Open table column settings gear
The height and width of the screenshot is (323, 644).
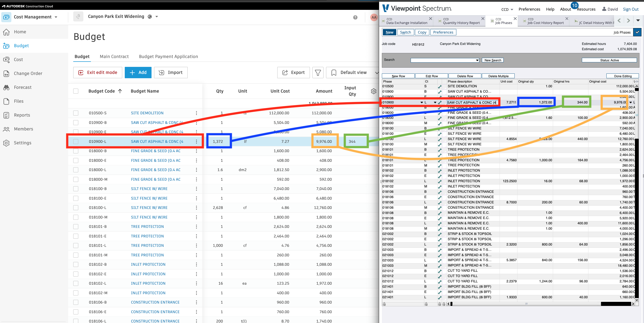tap(374, 91)
